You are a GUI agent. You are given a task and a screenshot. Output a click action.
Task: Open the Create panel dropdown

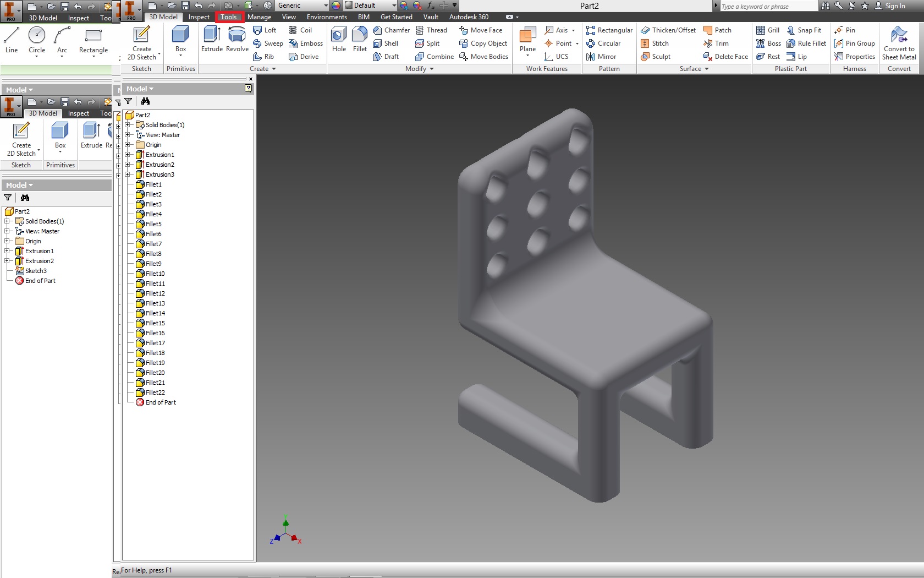[x=263, y=69]
